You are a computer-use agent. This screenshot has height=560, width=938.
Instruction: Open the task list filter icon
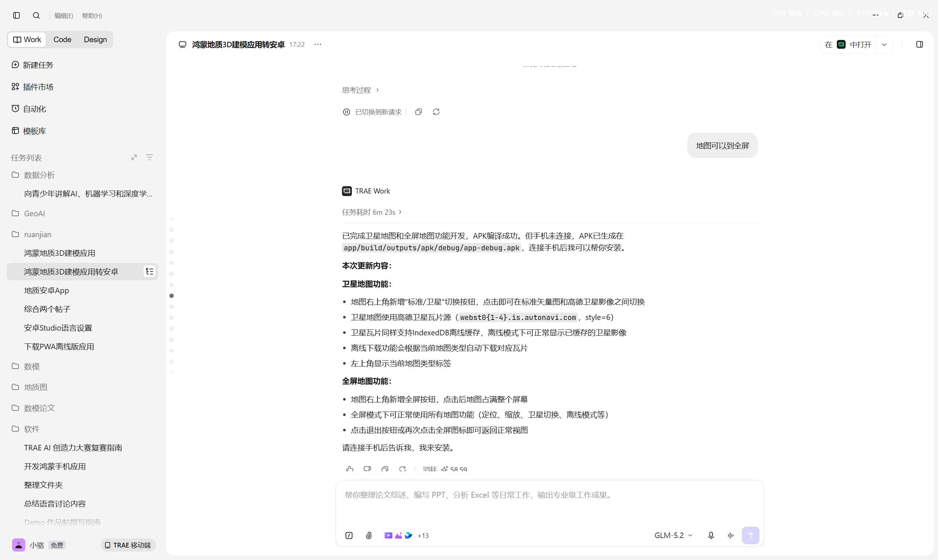point(150,157)
